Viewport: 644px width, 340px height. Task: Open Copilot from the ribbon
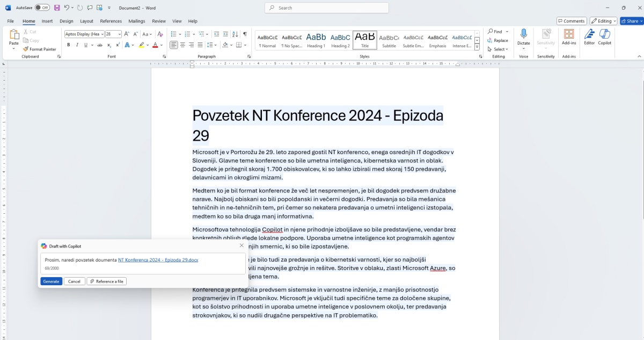[x=605, y=37]
